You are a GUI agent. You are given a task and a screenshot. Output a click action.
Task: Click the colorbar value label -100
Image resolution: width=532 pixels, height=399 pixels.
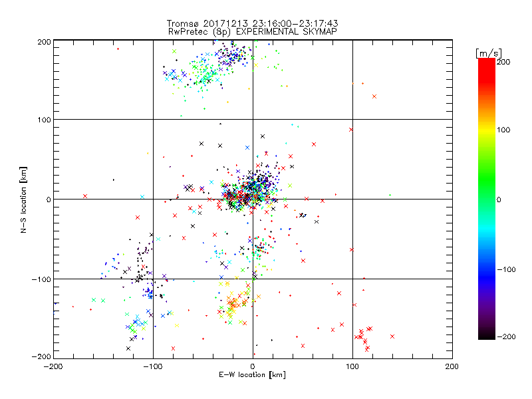(x=506, y=269)
